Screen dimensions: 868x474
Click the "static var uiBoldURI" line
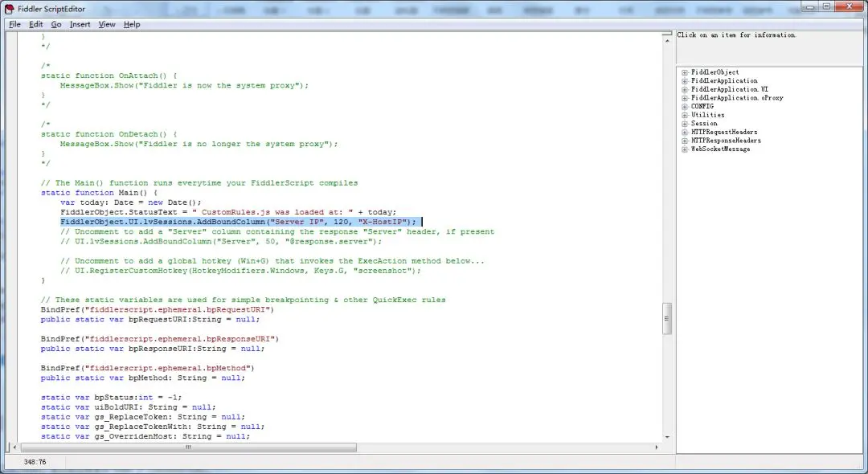pos(129,407)
